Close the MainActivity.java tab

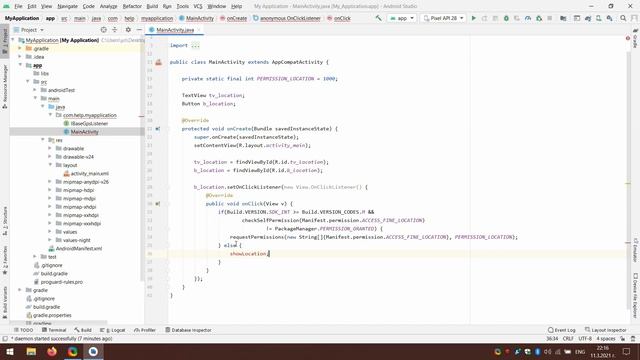[x=199, y=30]
